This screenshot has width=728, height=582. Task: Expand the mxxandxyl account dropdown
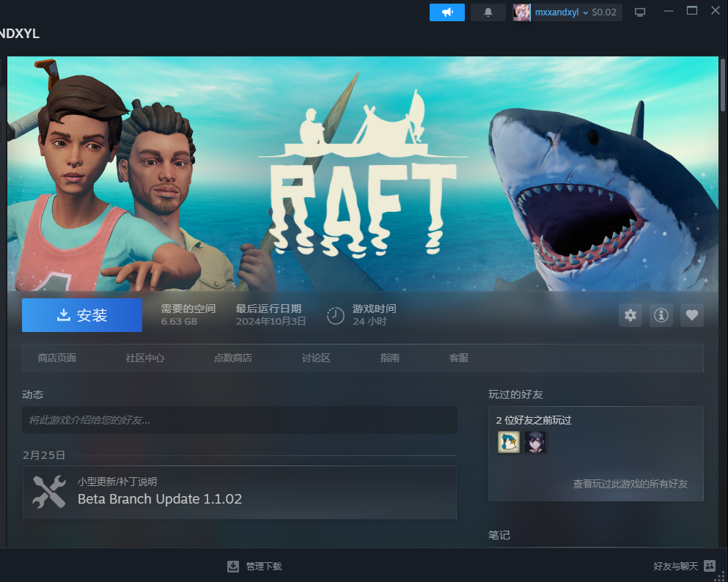pyautogui.click(x=586, y=13)
